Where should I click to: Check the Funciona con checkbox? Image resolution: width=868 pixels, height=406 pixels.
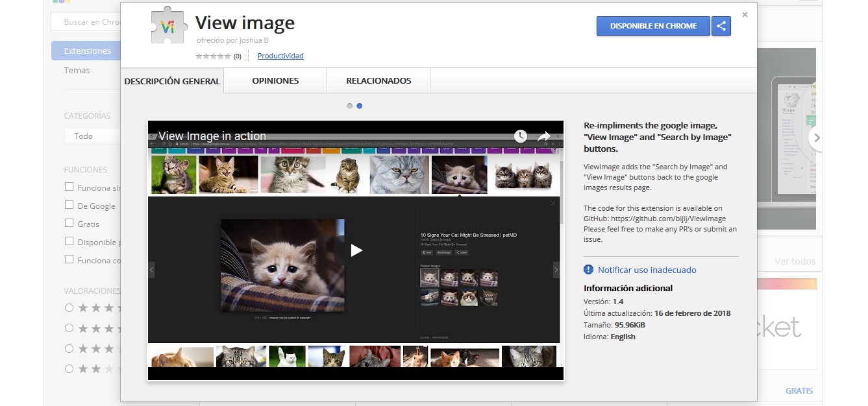pyautogui.click(x=69, y=259)
